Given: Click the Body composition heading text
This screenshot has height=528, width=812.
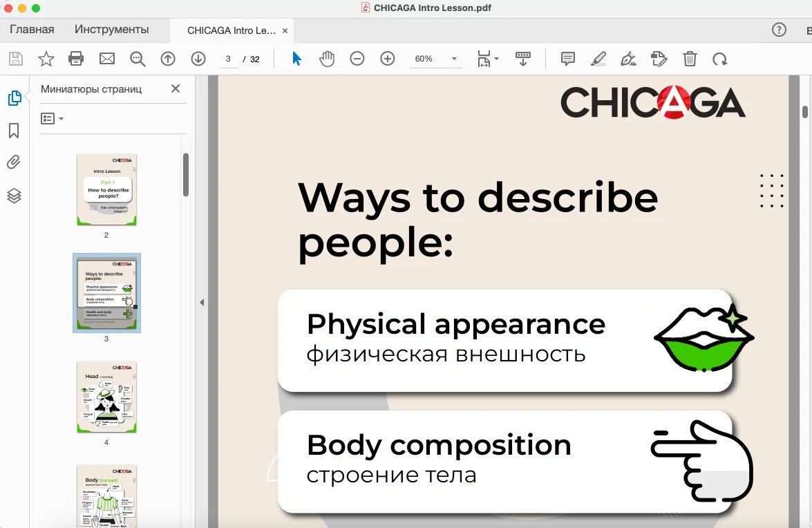Looking at the screenshot, I should [x=439, y=446].
